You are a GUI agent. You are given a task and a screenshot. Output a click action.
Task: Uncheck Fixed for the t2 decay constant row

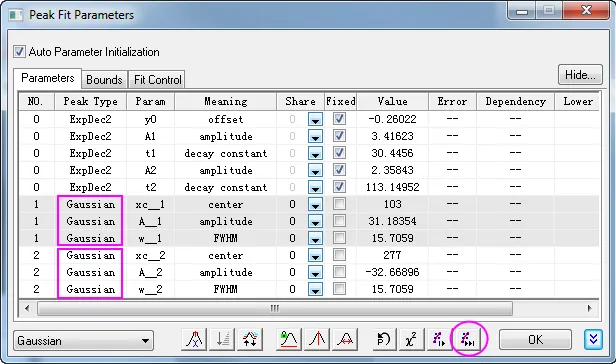pos(339,187)
